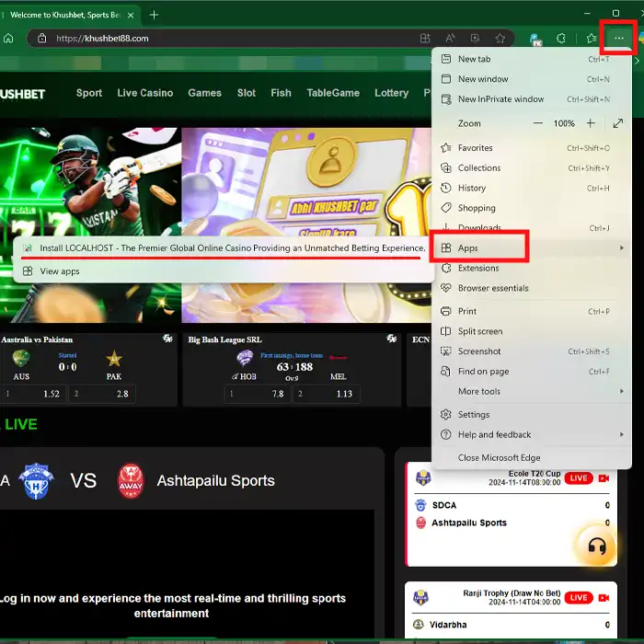Open Sport navigation link
The height and width of the screenshot is (644, 644).
point(89,93)
